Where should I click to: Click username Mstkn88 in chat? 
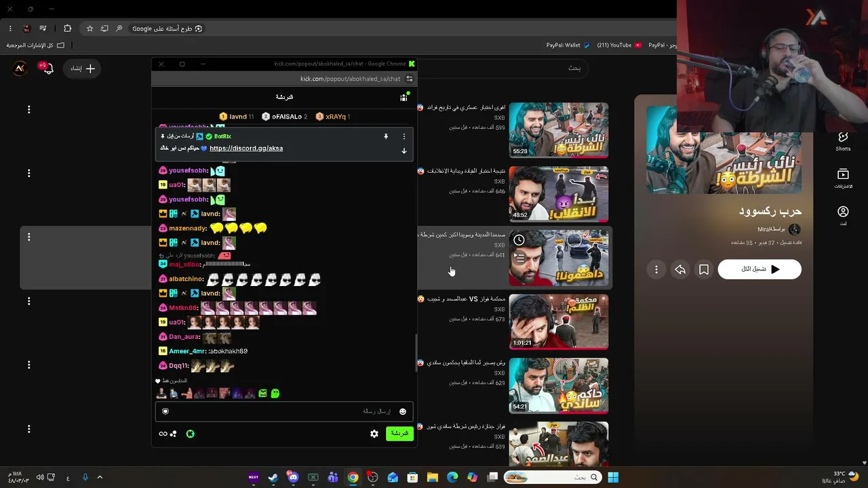183,308
